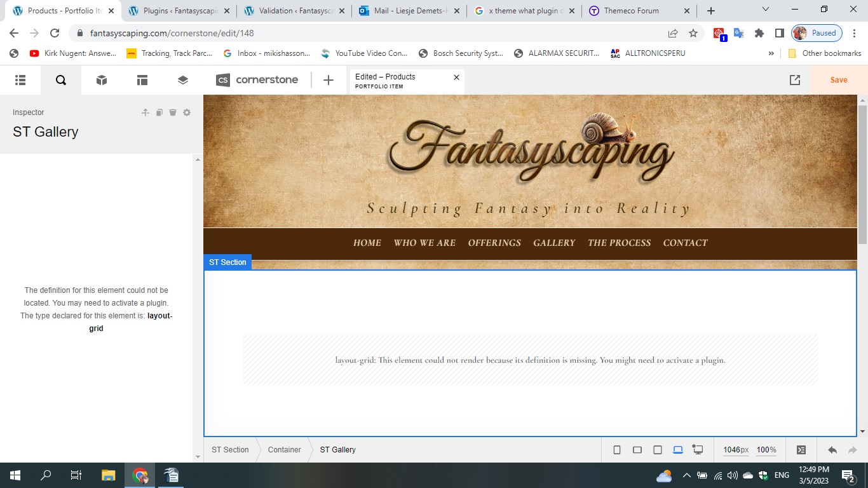Open the Outline list panel icon

(20, 80)
